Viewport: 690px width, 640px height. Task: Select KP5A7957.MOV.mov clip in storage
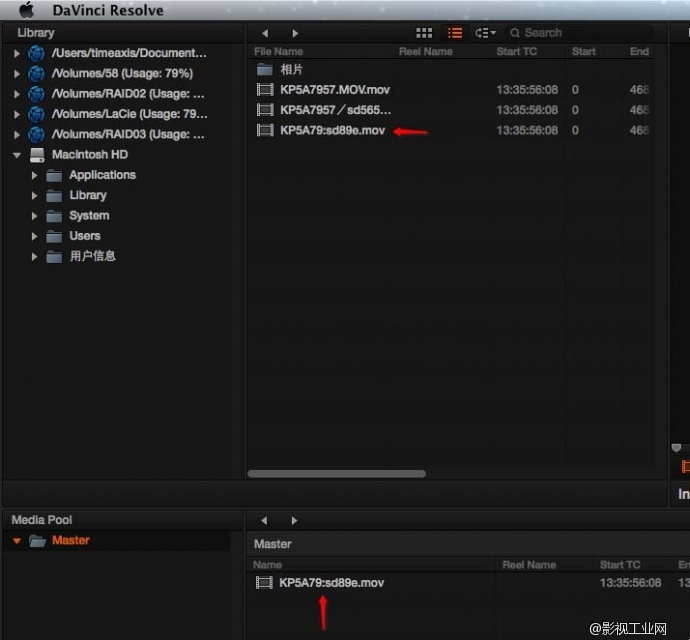tap(334, 90)
